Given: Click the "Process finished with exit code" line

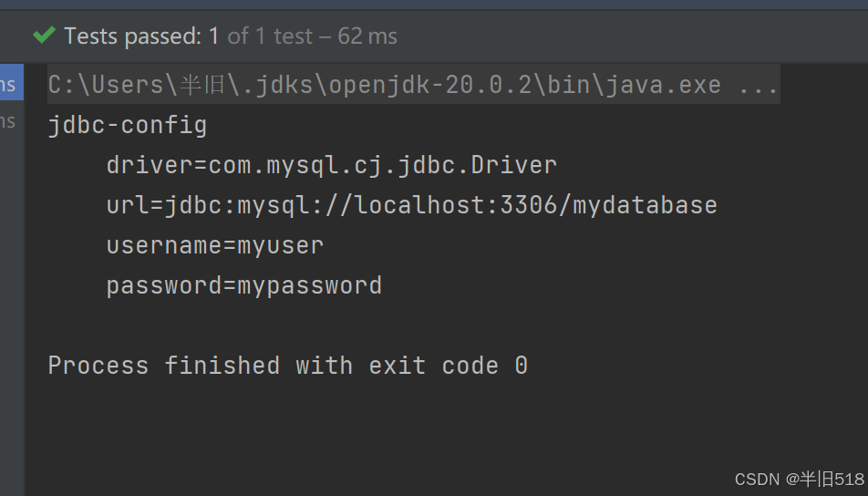Looking at the screenshot, I should coord(287,366).
